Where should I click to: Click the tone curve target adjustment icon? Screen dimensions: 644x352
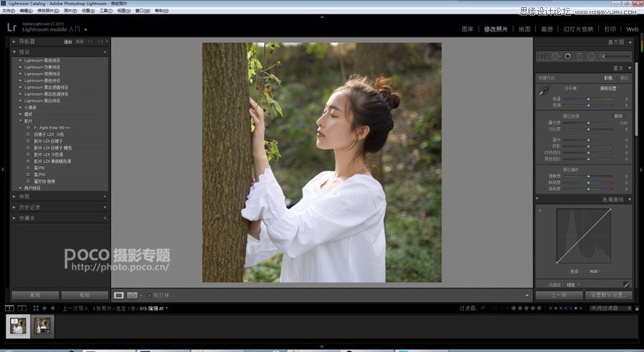540,210
